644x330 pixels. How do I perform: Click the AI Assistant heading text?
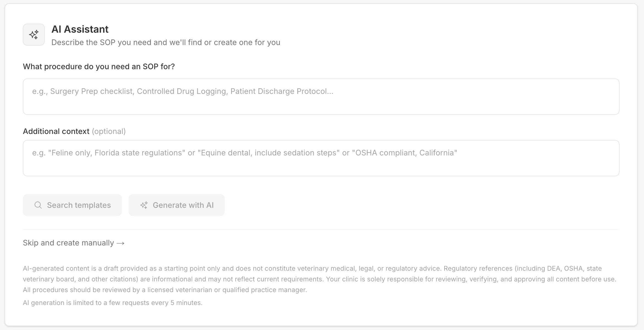pyautogui.click(x=80, y=29)
